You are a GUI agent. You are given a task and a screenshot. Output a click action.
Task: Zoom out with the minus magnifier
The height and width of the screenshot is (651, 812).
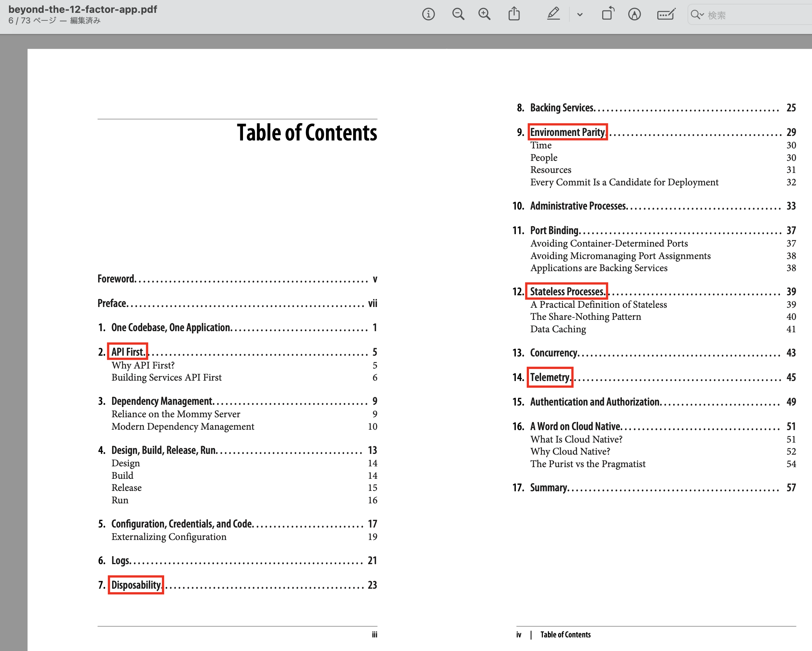(x=458, y=14)
